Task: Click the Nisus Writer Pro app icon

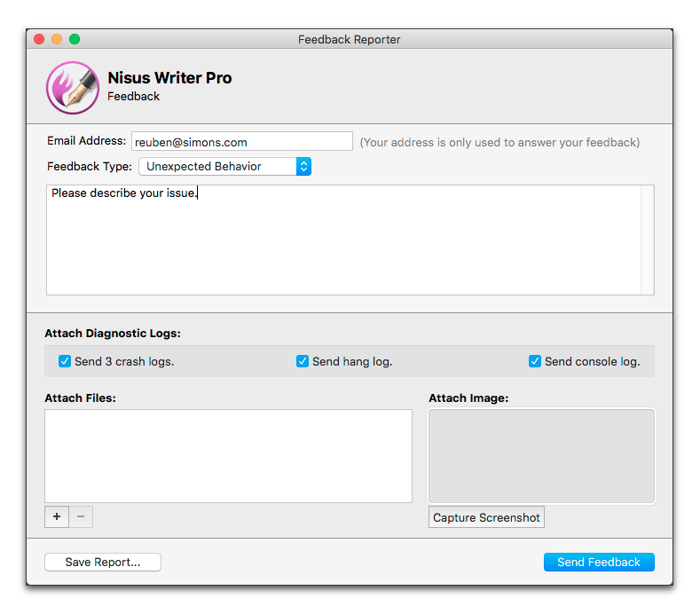Action: click(x=73, y=88)
